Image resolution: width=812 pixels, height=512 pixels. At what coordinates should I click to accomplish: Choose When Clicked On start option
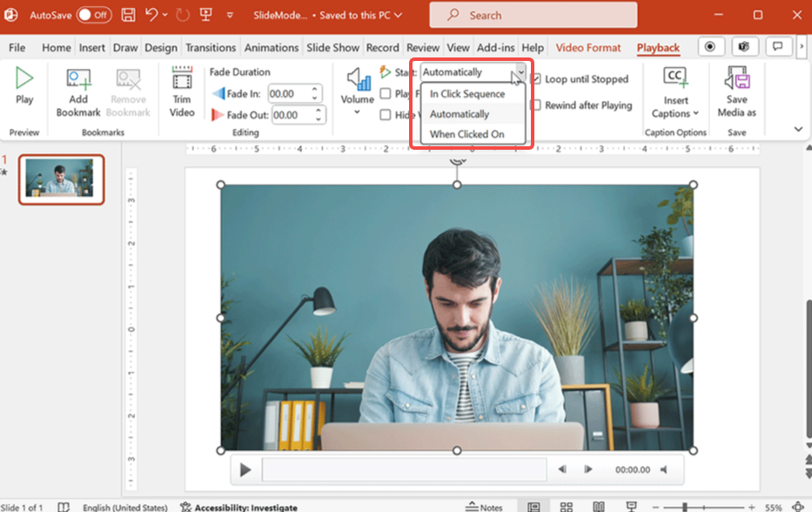tap(467, 134)
